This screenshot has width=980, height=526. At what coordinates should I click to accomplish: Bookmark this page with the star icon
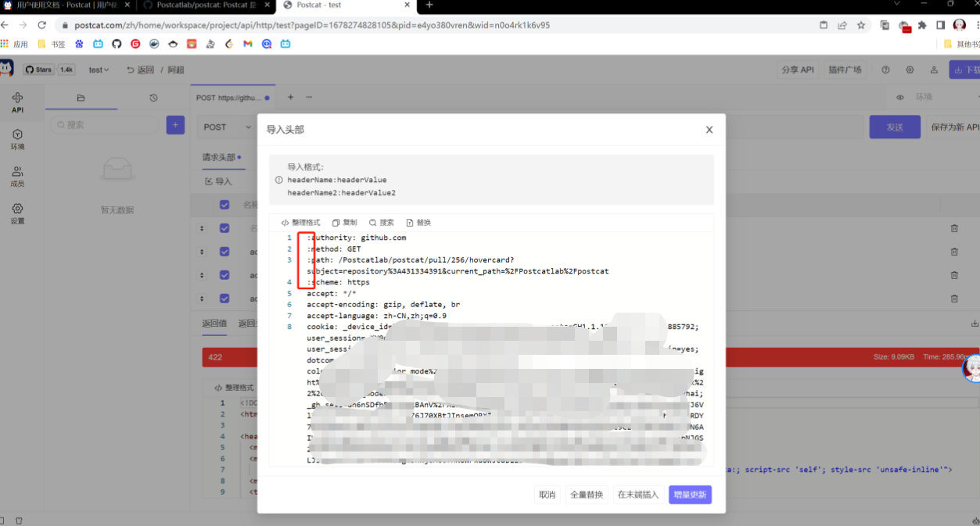point(861,25)
